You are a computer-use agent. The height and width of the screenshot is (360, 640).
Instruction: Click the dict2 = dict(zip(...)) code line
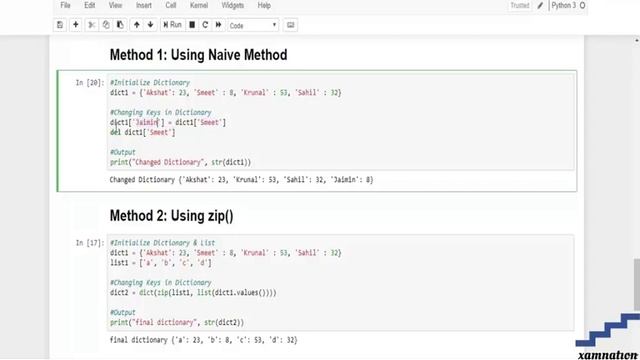[x=193, y=293]
